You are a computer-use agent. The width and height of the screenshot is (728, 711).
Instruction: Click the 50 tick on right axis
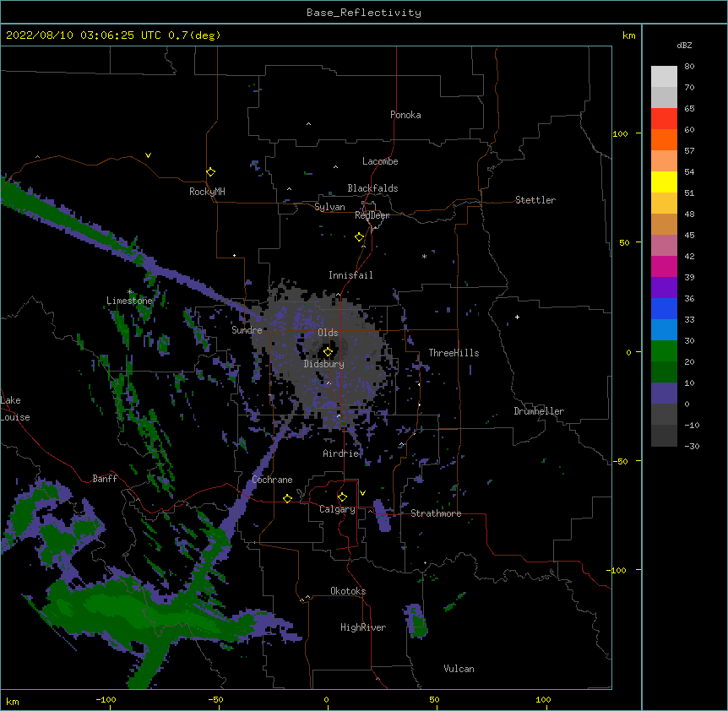[x=624, y=242]
